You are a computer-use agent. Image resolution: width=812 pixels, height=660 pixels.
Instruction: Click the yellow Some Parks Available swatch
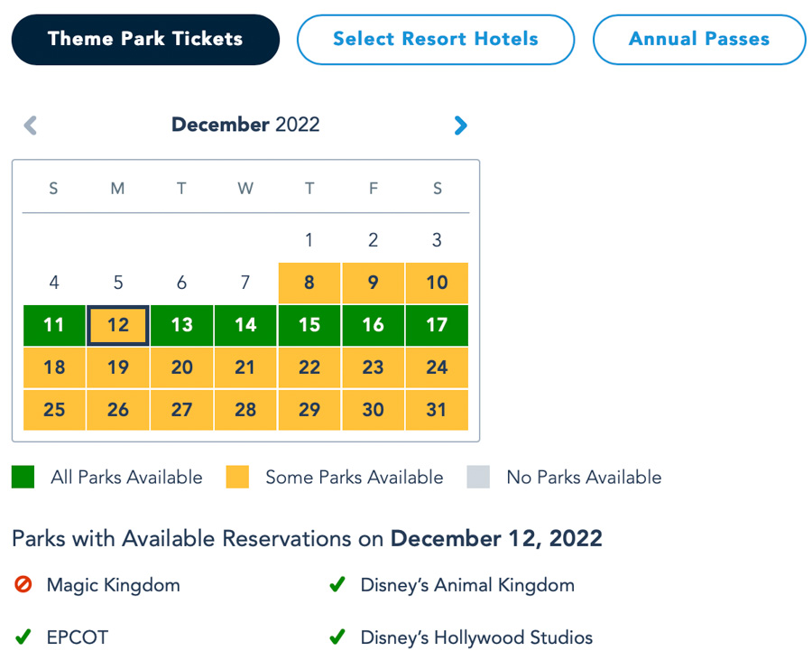coord(237,478)
